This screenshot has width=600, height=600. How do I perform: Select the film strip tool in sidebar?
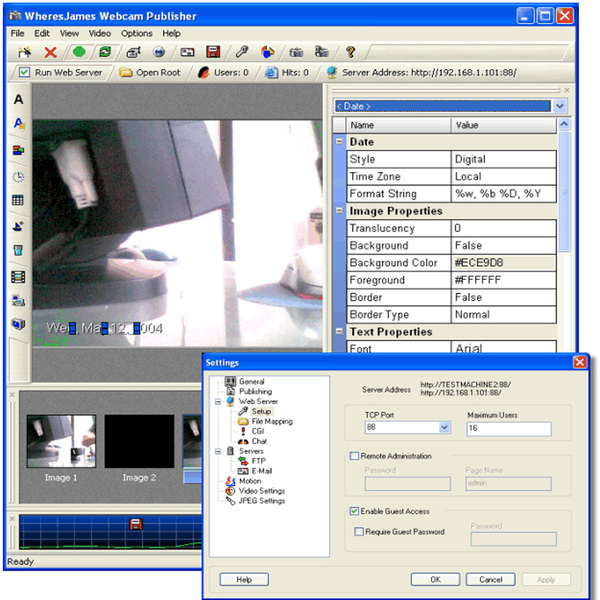click(18, 277)
